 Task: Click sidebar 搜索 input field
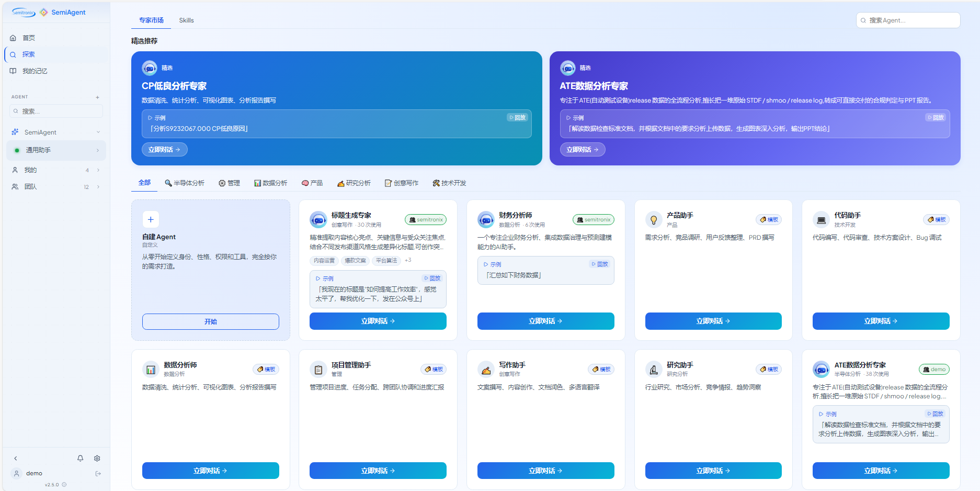(56, 111)
